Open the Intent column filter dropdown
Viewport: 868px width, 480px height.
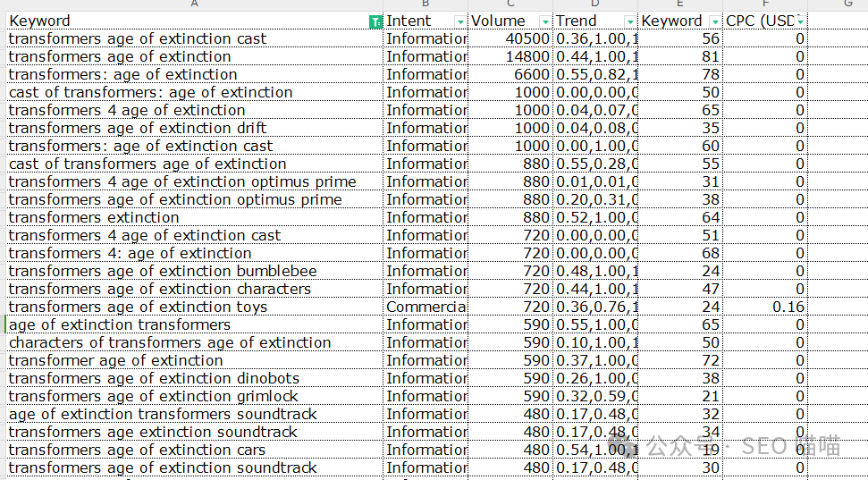coord(460,21)
